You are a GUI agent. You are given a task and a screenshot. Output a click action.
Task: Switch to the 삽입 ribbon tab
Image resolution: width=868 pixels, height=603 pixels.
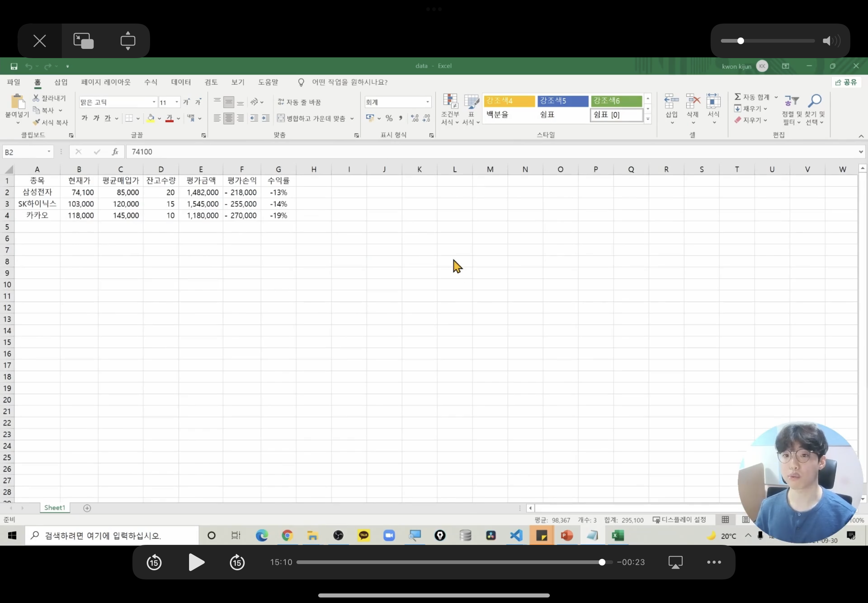(61, 82)
